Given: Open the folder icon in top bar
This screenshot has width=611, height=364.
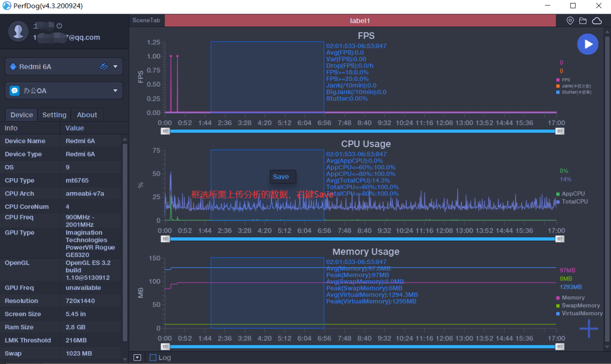Looking at the screenshot, I should coord(583,21).
